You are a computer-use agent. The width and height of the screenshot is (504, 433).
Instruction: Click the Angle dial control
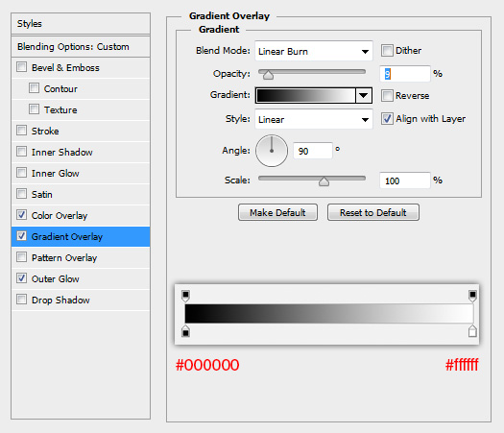tap(272, 151)
